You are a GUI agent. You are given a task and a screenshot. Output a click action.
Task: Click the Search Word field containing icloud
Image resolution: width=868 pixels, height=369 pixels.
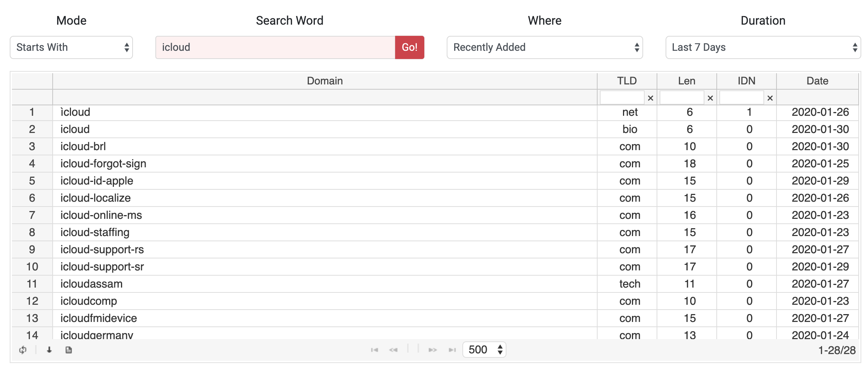pyautogui.click(x=275, y=47)
